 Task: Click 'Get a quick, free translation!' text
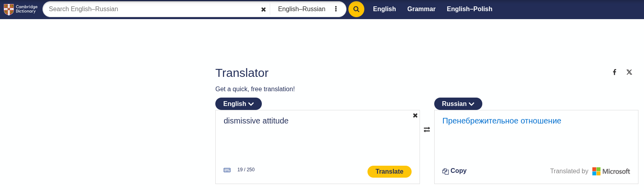[x=255, y=89]
